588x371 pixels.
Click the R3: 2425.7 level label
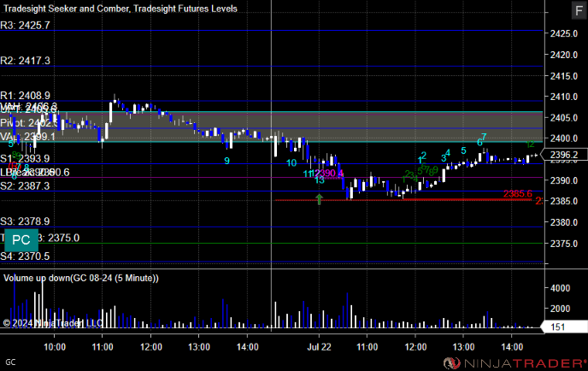(x=25, y=25)
